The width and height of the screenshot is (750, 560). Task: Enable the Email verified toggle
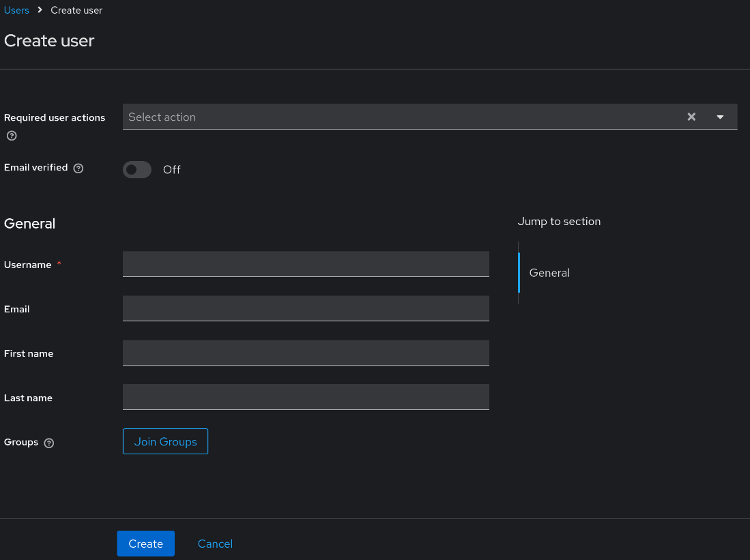[136, 170]
